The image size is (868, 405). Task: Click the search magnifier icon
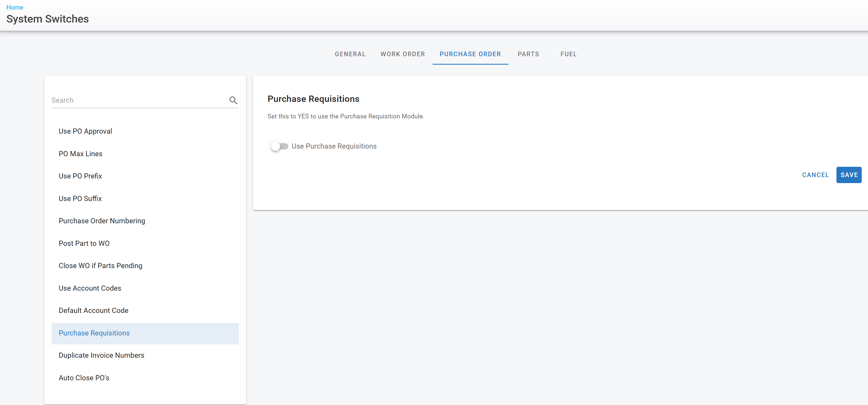[x=233, y=100]
